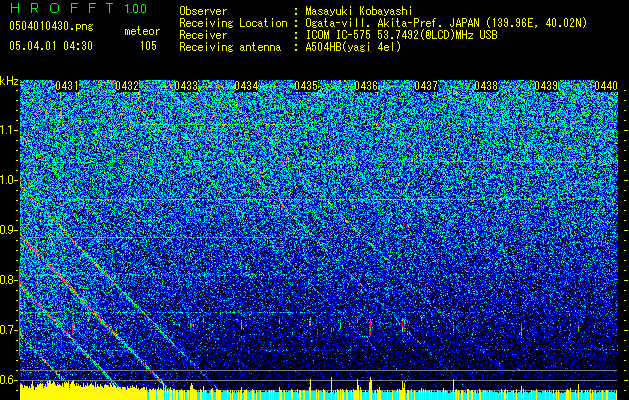
Task: Click the 0436 time marker
Action: [366, 86]
